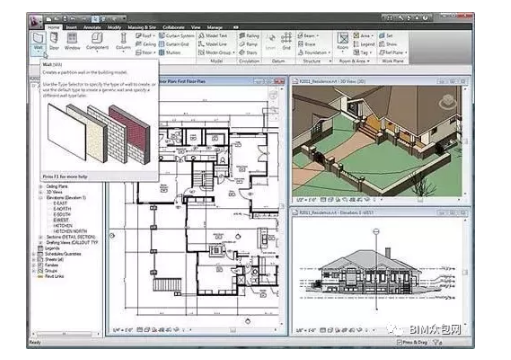The image size is (511, 360).
Task: Click the Show work plane tool
Action: click(388, 44)
